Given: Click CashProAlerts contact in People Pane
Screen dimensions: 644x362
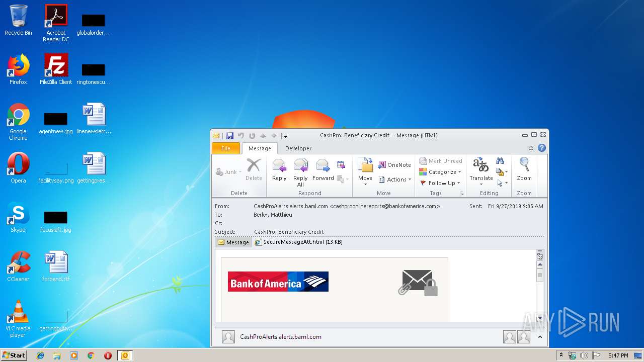Looking at the screenshot, I should click(281, 337).
